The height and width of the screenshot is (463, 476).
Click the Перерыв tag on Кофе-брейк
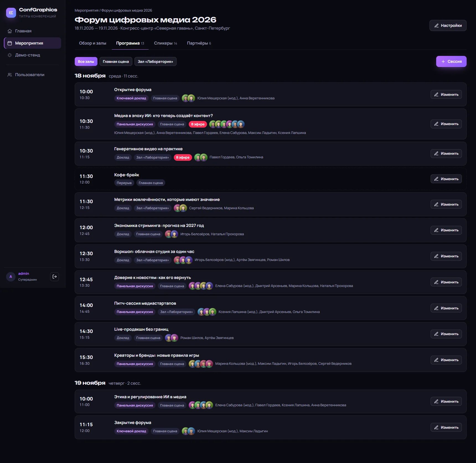tap(124, 183)
